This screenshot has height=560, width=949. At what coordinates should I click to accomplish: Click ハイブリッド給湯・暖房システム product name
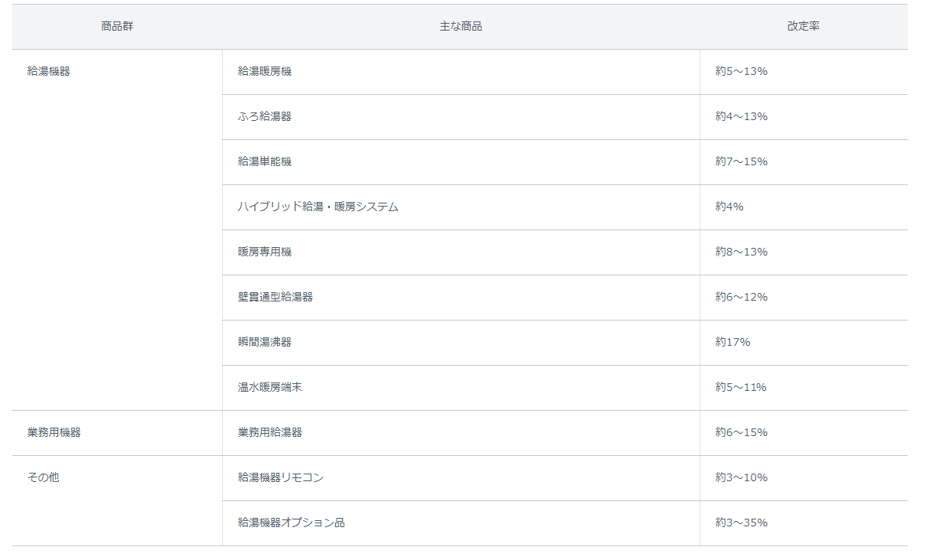[318, 207]
